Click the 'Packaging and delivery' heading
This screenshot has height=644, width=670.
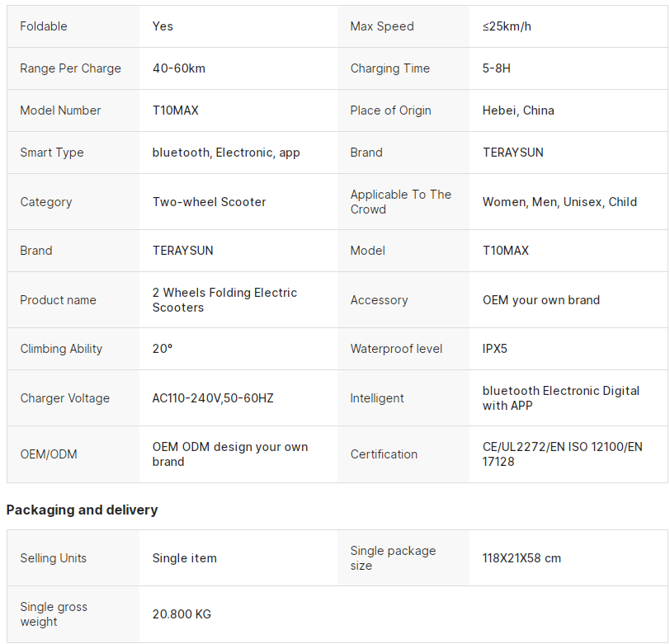[x=82, y=510]
